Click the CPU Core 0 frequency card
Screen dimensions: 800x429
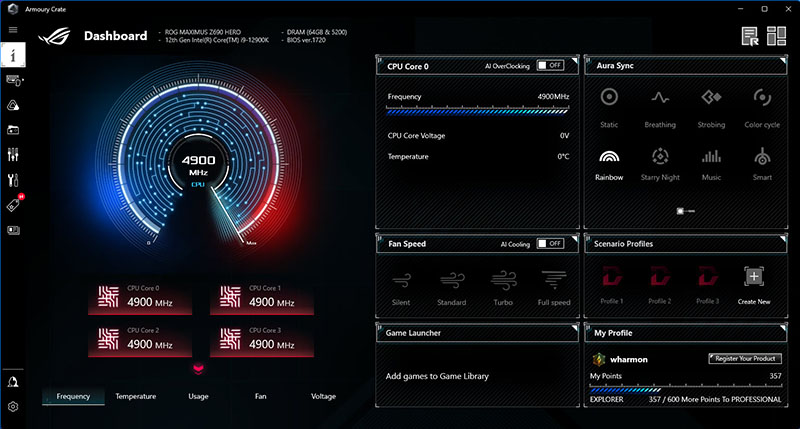(140, 297)
